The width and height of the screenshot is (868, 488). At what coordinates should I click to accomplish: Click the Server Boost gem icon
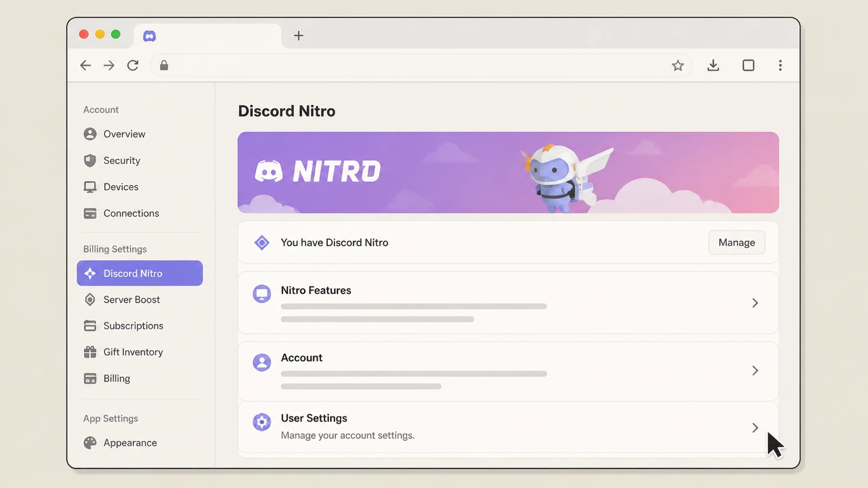(x=90, y=299)
